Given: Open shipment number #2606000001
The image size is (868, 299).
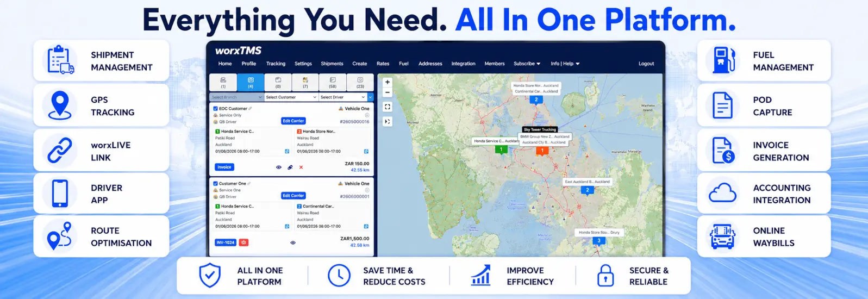Looking at the screenshot, I should coord(354,197).
